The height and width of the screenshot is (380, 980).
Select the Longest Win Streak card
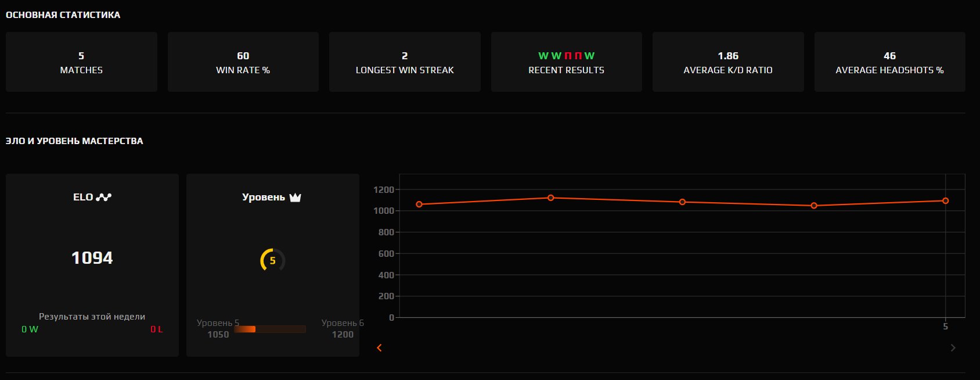[405, 62]
